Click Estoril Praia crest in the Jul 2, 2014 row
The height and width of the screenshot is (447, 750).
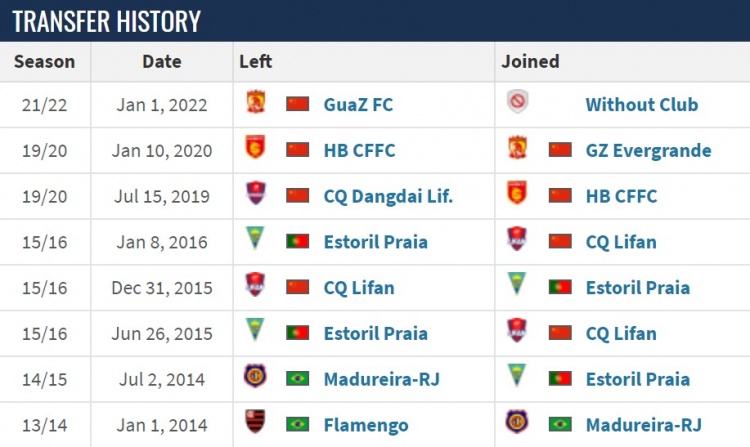click(517, 376)
